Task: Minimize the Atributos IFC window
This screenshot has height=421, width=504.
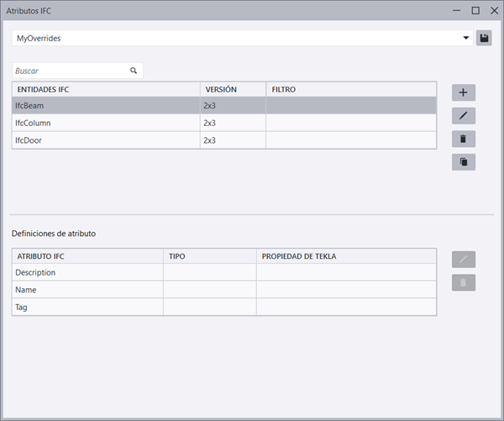Action: click(x=456, y=11)
